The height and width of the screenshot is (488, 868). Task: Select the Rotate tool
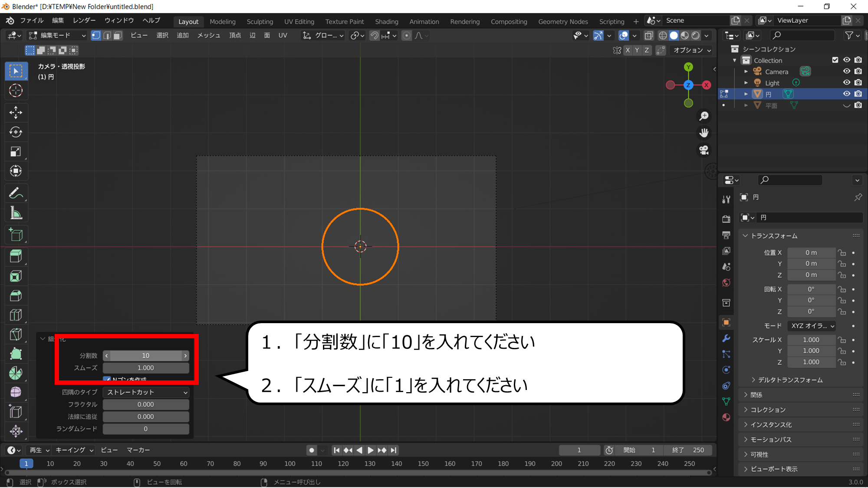coord(16,132)
